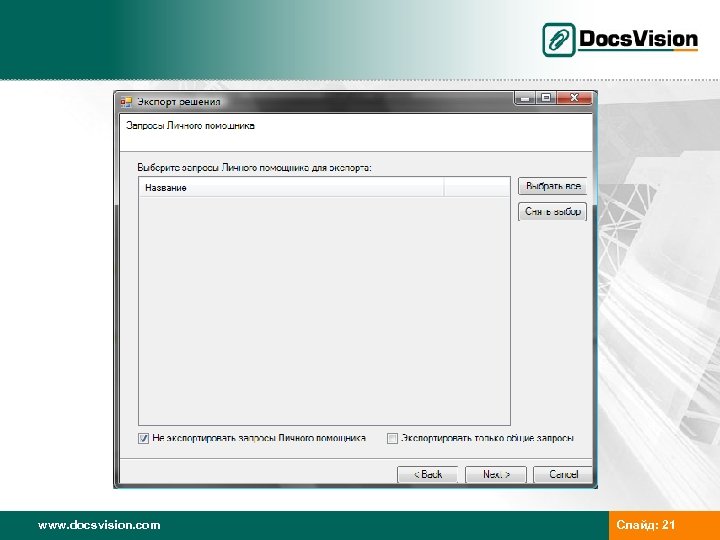720x540 pixels.
Task: Sort list by the Название column header
Action: [291, 188]
